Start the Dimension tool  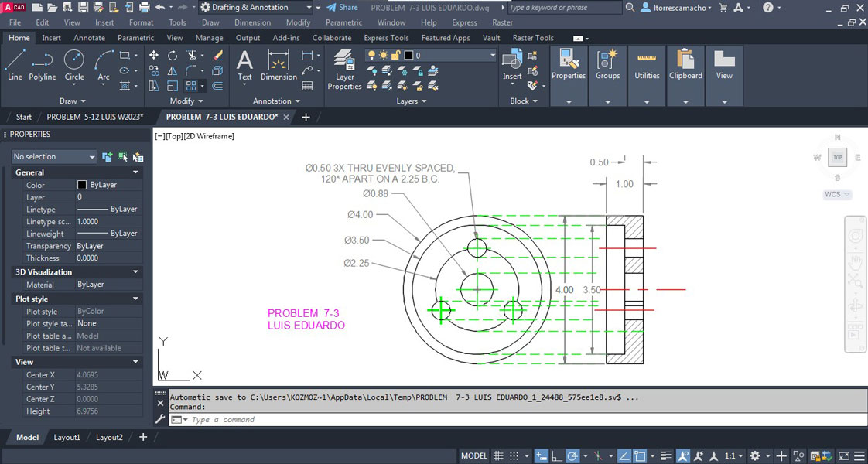pyautogui.click(x=279, y=64)
